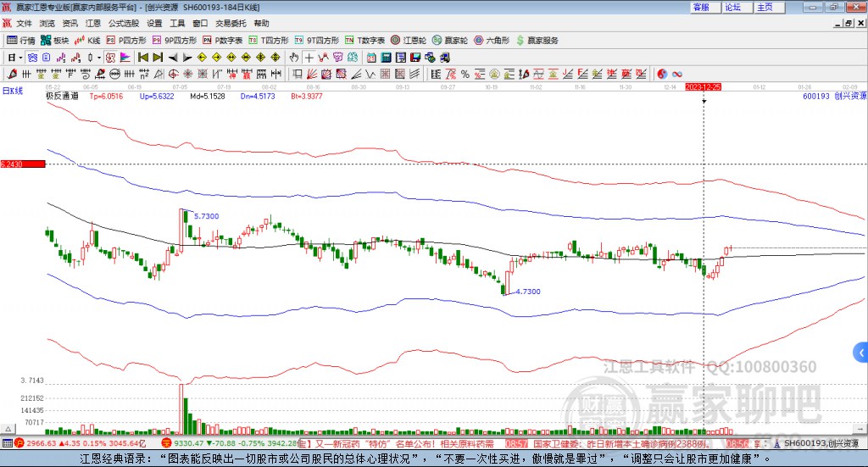
Task: Expand the 日 period dropdown arrow
Action: (x=20, y=58)
